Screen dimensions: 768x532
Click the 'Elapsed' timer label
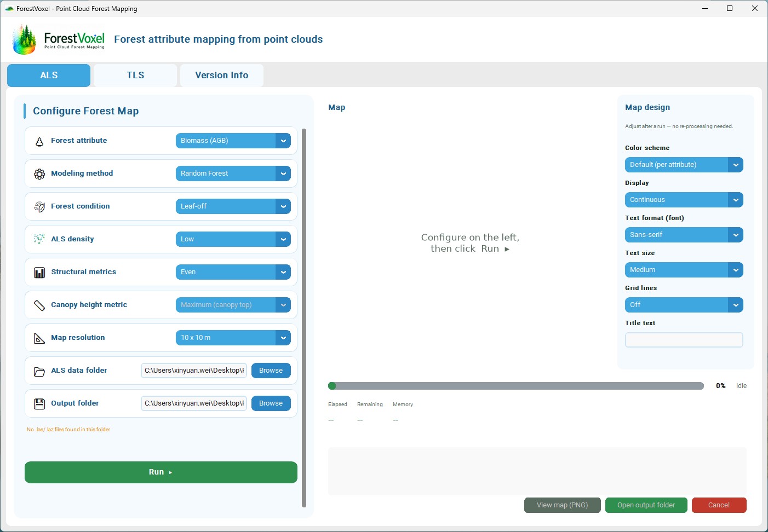point(337,404)
